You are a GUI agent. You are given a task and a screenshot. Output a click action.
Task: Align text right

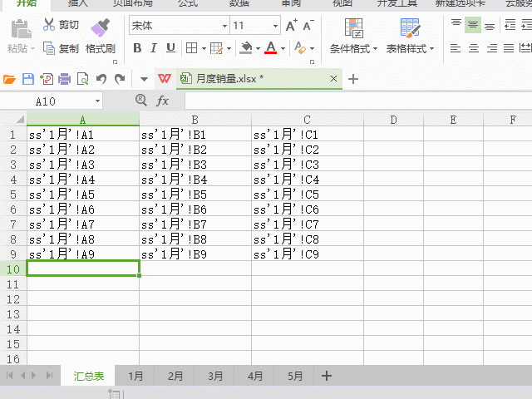(492, 48)
